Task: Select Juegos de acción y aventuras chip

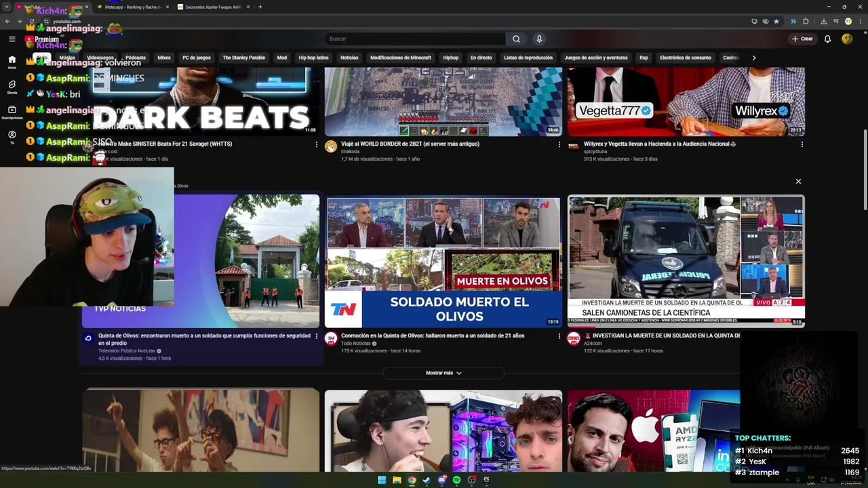Action: click(x=596, y=58)
